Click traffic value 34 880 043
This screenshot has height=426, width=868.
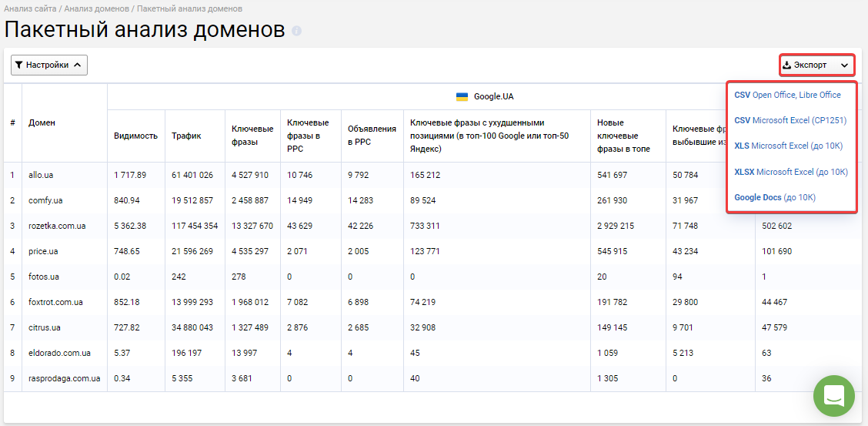pyautogui.click(x=192, y=328)
